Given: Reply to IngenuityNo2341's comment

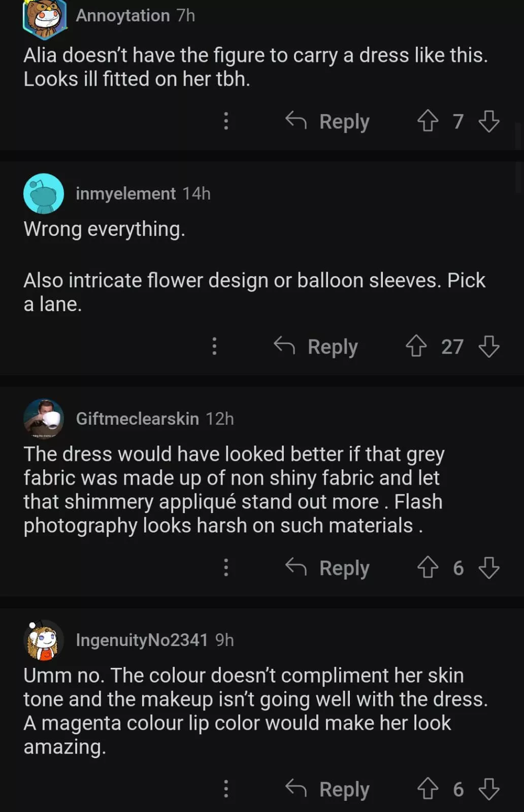Looking at the screenshot, I should (x=328, y=789).
